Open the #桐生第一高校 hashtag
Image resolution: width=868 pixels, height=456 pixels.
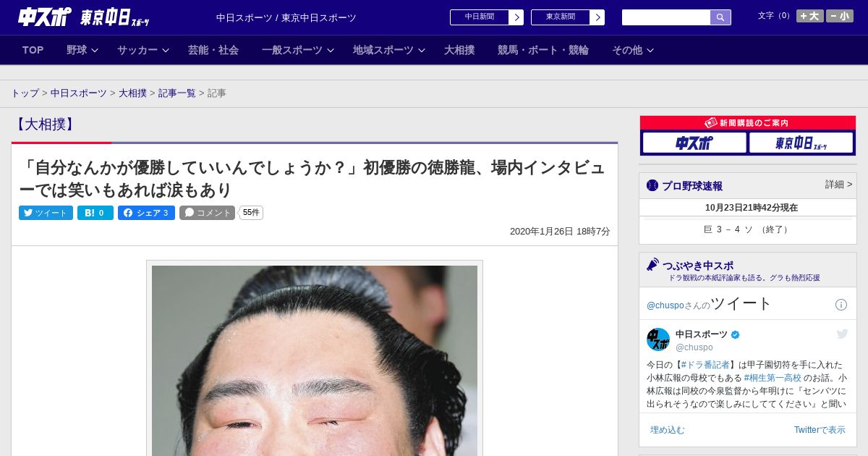pyautogui.click(x=773, y=378)
